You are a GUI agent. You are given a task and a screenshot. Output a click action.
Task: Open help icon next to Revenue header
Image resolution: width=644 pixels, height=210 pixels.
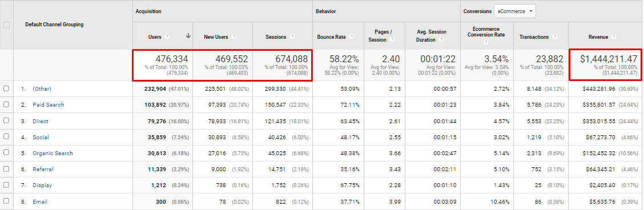click(x=614, y=37)
